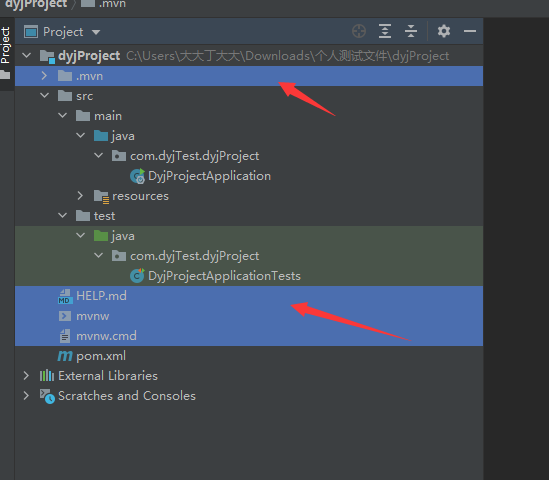
Task: Open the Project view dropdown arrow
Action: click(x=96, y=33)
